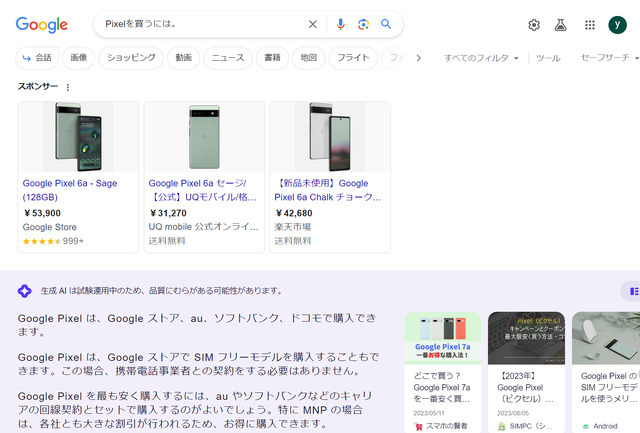Start voice search with microphone icon
This screenshot has height=433, width=640.
[340, 24]
